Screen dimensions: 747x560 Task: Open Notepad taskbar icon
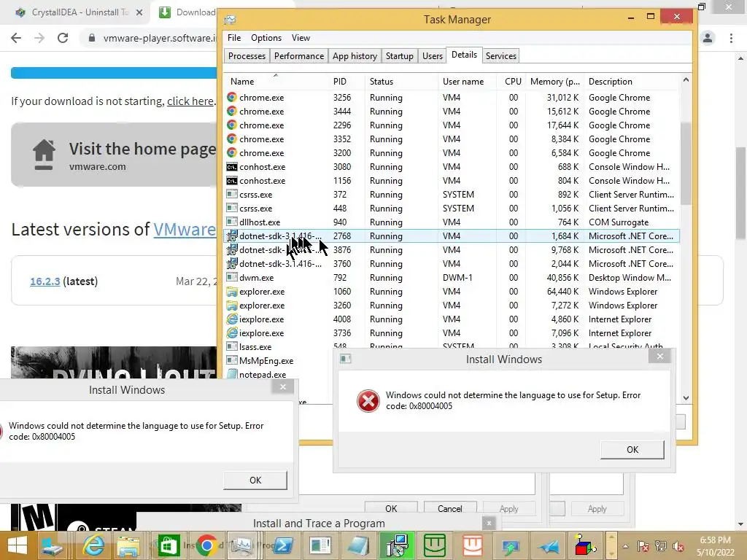pyautogui.click(x=358, y=545)
